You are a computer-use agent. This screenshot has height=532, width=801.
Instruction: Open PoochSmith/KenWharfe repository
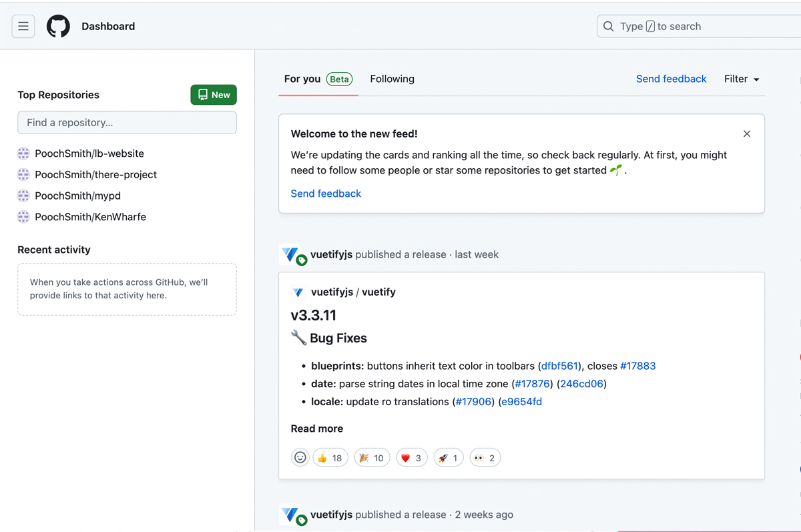pos(90,217)
